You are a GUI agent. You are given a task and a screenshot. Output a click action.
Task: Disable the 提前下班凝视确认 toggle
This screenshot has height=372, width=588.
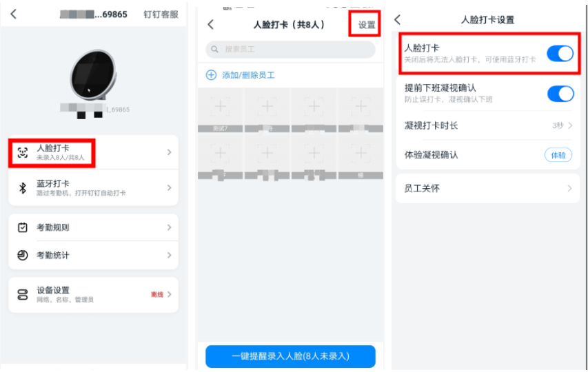(x=560, y=93)
